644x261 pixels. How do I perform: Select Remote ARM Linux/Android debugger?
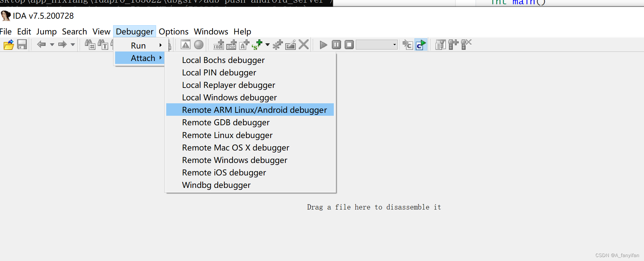250,110
